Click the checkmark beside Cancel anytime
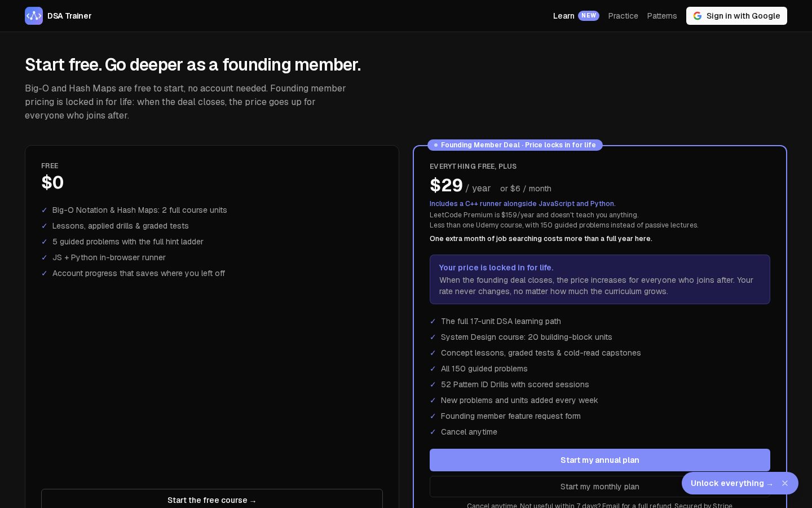 click(x=433, y=432)
